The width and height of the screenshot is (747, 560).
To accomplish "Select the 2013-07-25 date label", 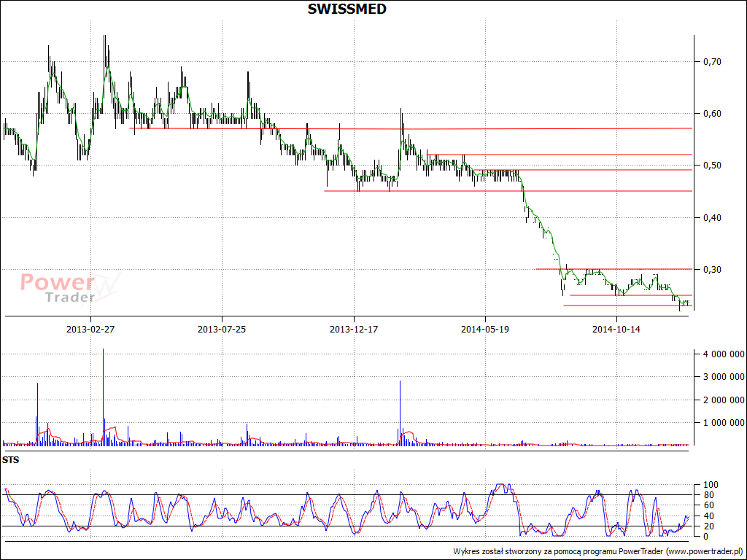I will click(x=222, y=329).
